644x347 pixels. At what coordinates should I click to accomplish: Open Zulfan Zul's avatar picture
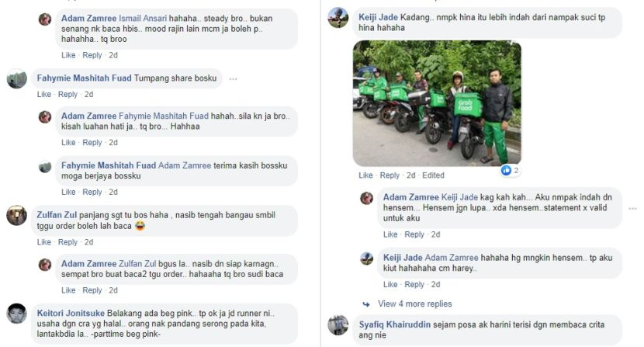(x=17, y=216)
